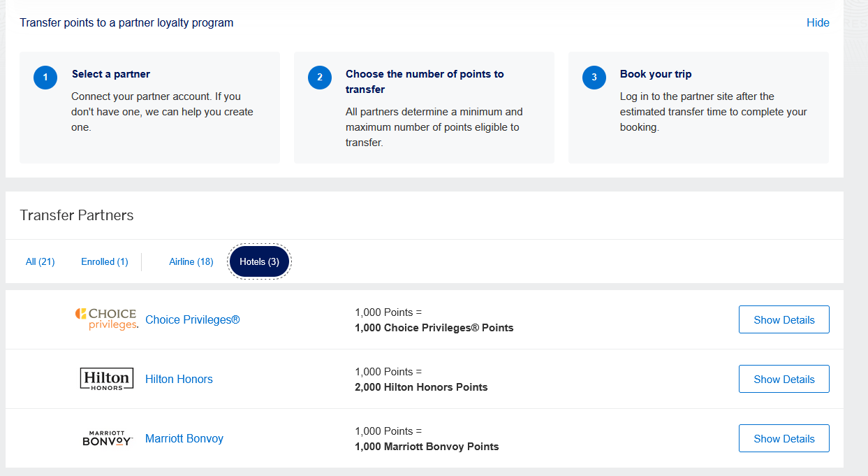868x476 pixels.
Task: Click the step 3 circle icon
Action: click(594, 78)
